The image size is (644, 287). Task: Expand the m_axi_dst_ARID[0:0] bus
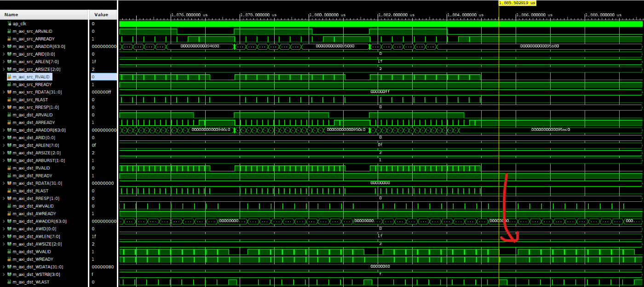pyautogui.click(x=4, y=137)
